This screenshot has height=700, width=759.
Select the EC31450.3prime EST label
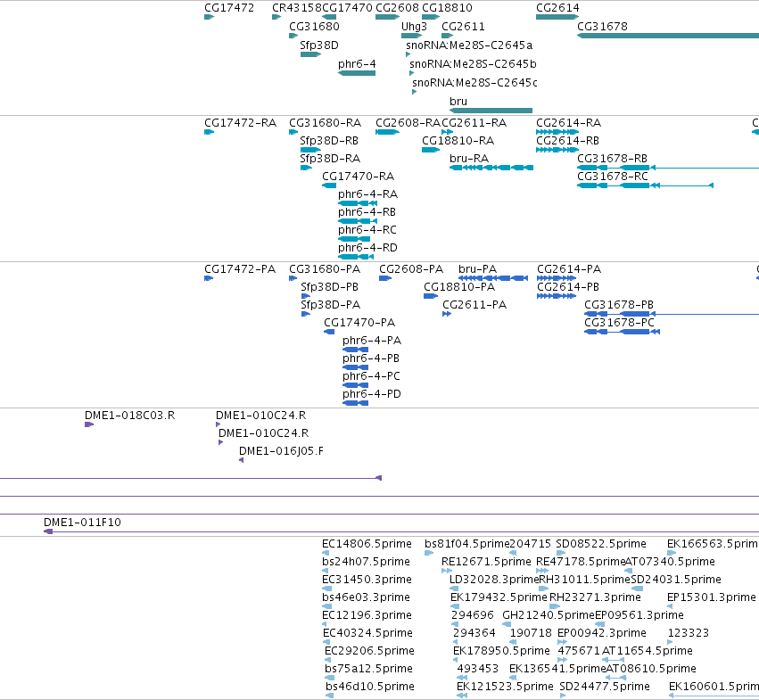367,580
